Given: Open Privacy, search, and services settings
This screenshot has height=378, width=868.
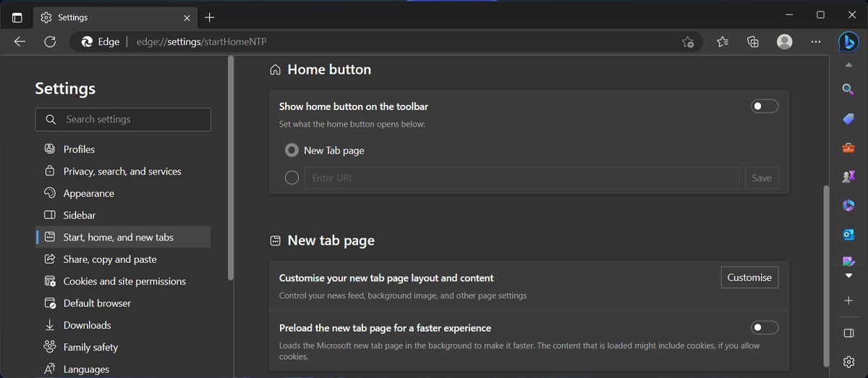Looking at the screenshot, I should tap(123, 171).
